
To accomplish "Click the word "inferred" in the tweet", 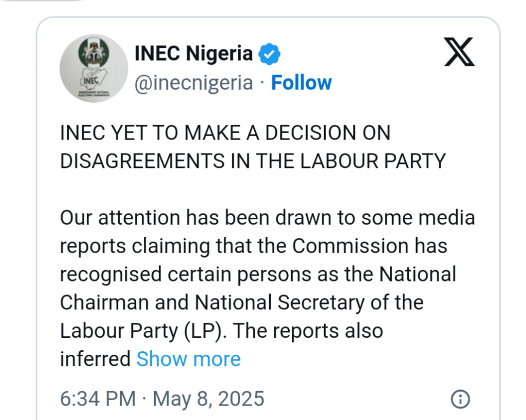I will point(95,359).
